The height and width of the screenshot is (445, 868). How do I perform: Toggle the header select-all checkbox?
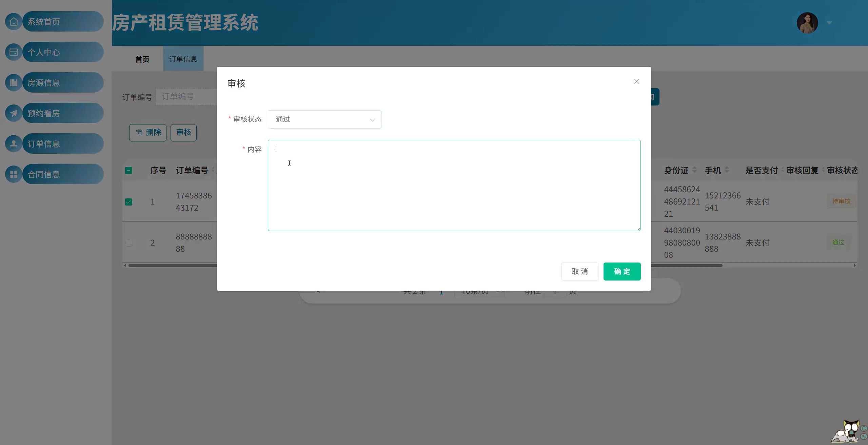tap(129, 171)
